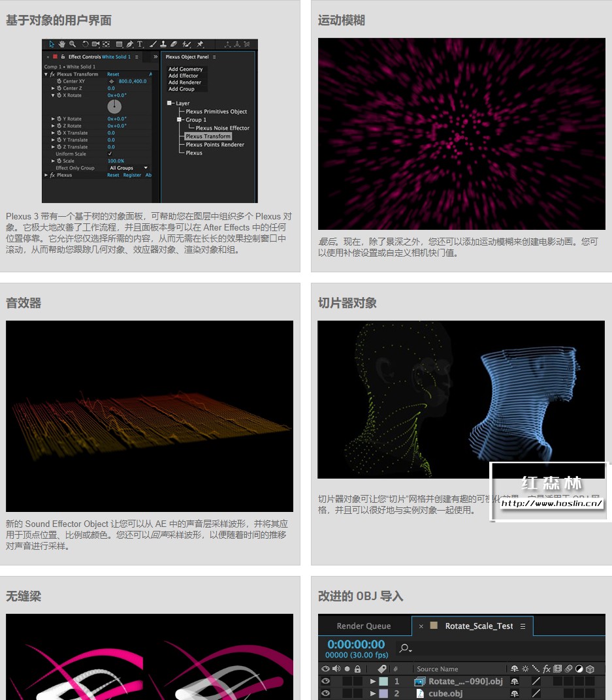Select the Type tool in the toolbar
This screenshot has height=700, width=612.
pyautogui.click(x=140, y=44)
